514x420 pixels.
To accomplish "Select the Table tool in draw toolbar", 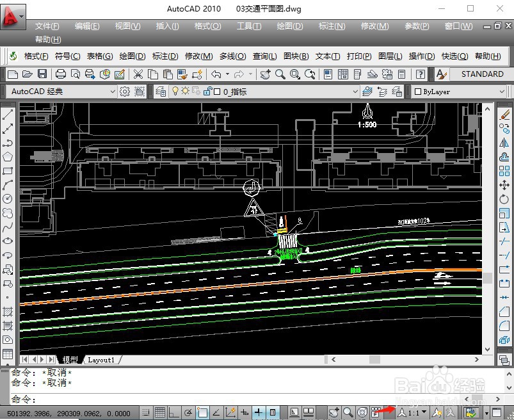I will pyautogui.click(x=8, y=354).
